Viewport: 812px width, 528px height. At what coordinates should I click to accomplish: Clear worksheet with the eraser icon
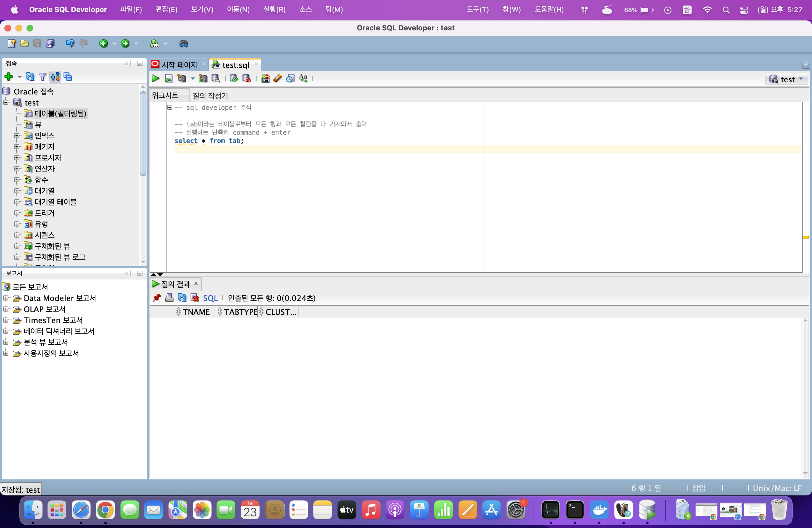[x=278, y=78]
